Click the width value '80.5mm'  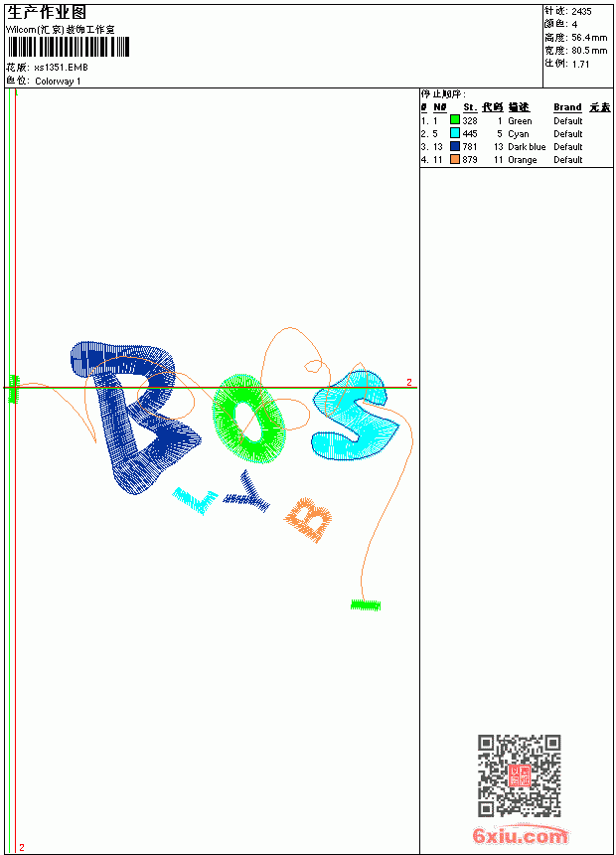589,51
